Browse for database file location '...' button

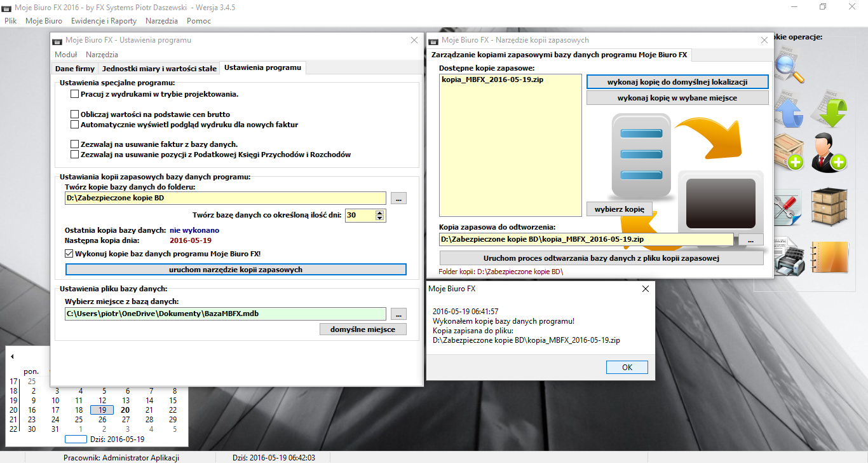click(x=398, y=314)
